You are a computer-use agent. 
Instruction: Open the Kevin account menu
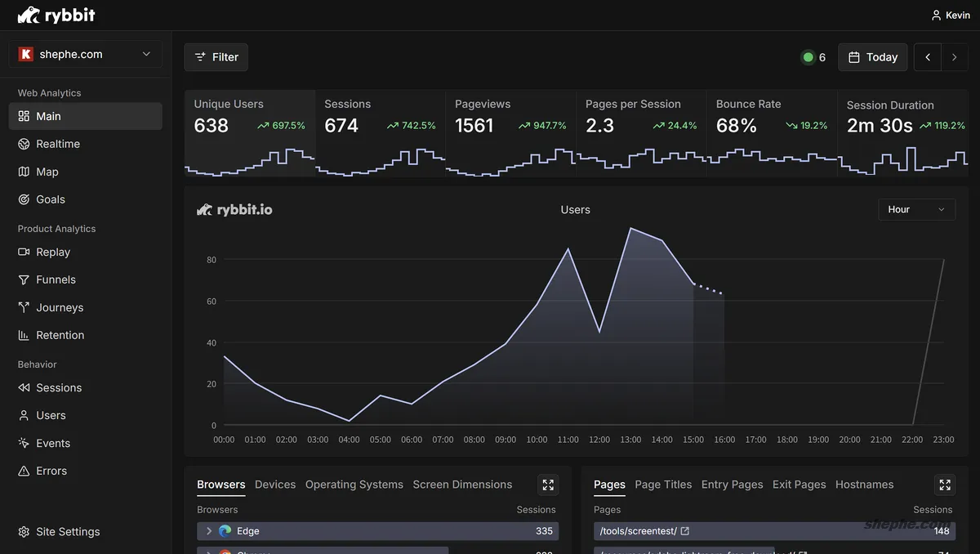pyautogui.click(x=950, y=14)
